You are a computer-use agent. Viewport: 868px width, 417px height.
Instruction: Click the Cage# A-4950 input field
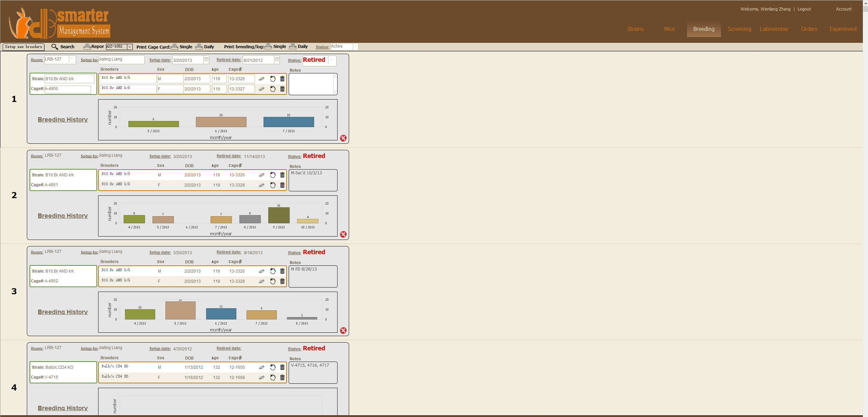point(68,89)
